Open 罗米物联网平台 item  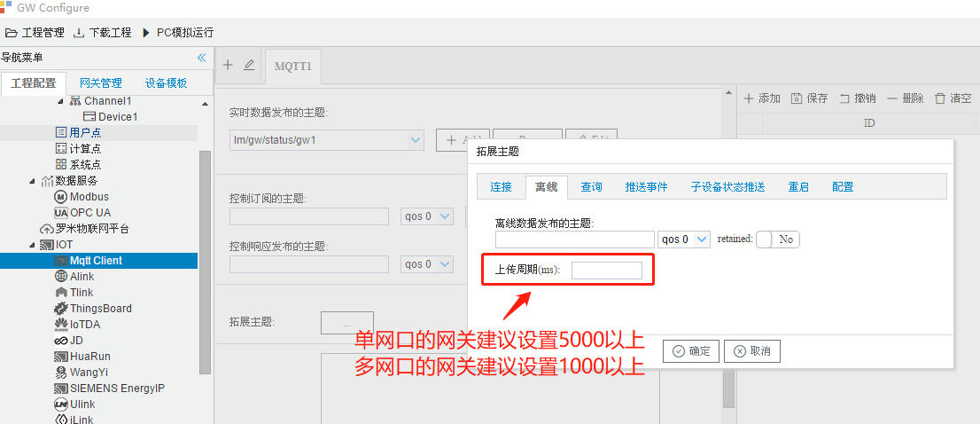[x=85, y=229]
